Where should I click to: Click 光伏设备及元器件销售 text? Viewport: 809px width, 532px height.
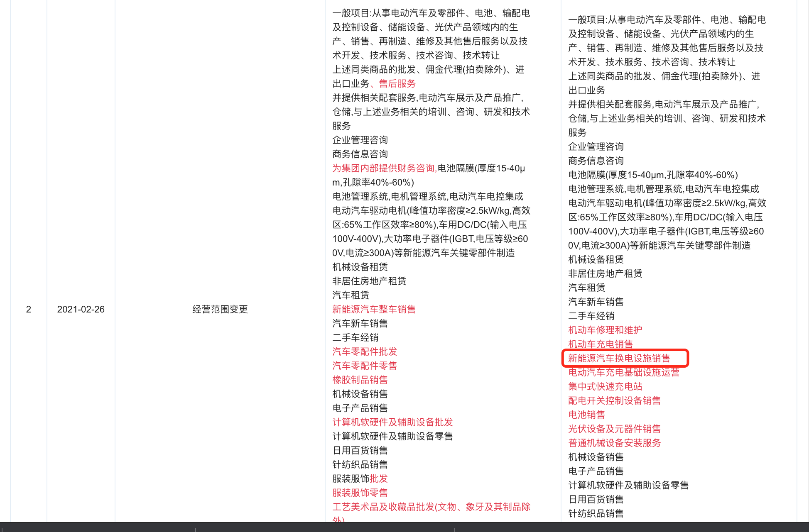pos(614,429)
